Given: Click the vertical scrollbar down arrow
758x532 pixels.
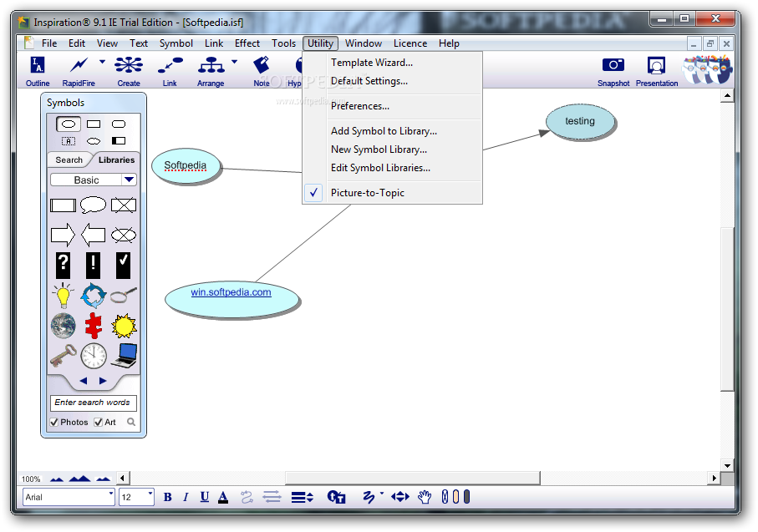Looking at the screenshot, I should point(728,466).
